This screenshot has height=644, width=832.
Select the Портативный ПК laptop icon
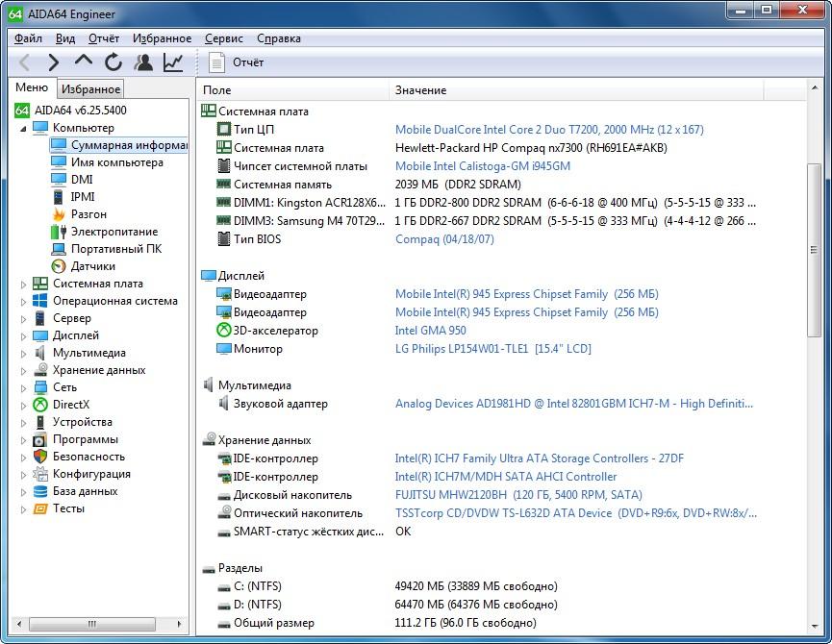tap(59, 249)
